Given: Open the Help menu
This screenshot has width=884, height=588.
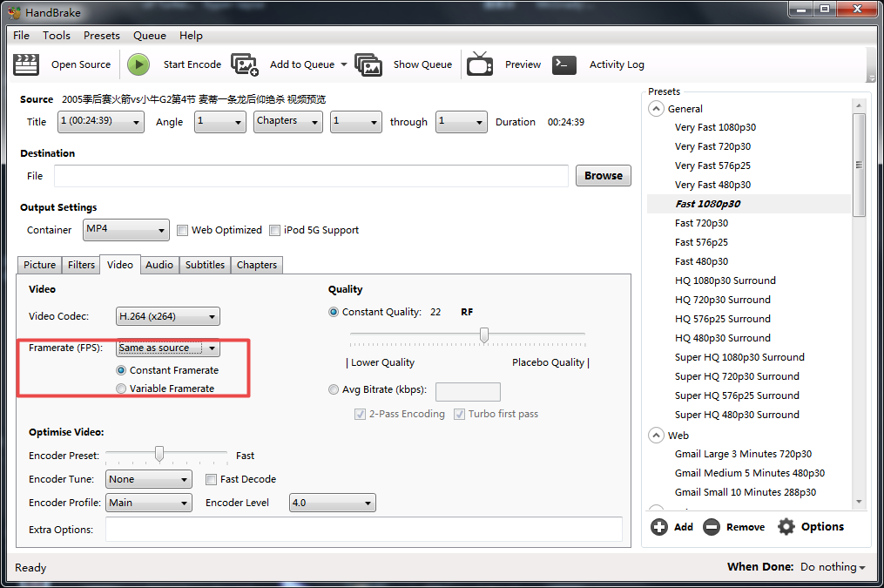Looking at the screenshot, I should coord(191,36).
